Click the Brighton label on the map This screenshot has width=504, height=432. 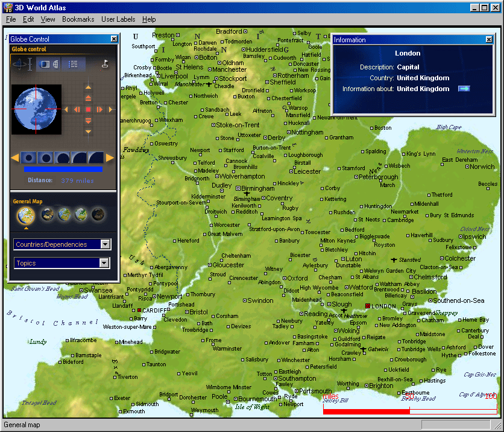[x=381, y=386]
